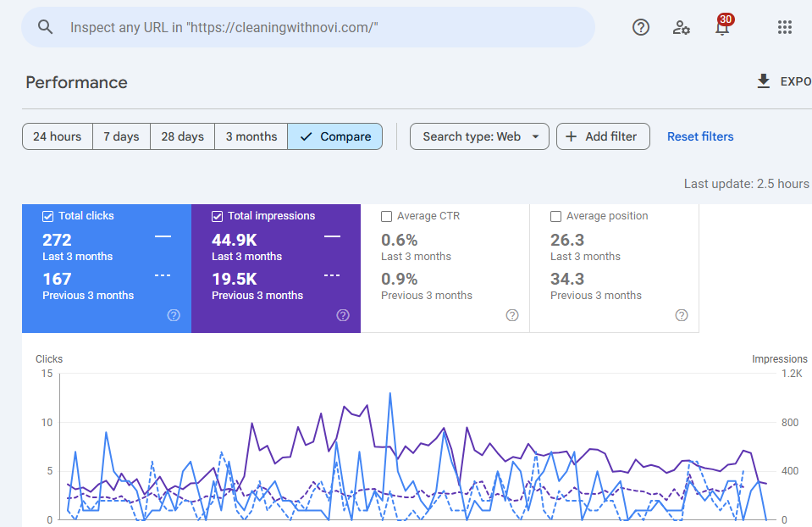Click help icon in Average position card

click(x=682, y=315)
